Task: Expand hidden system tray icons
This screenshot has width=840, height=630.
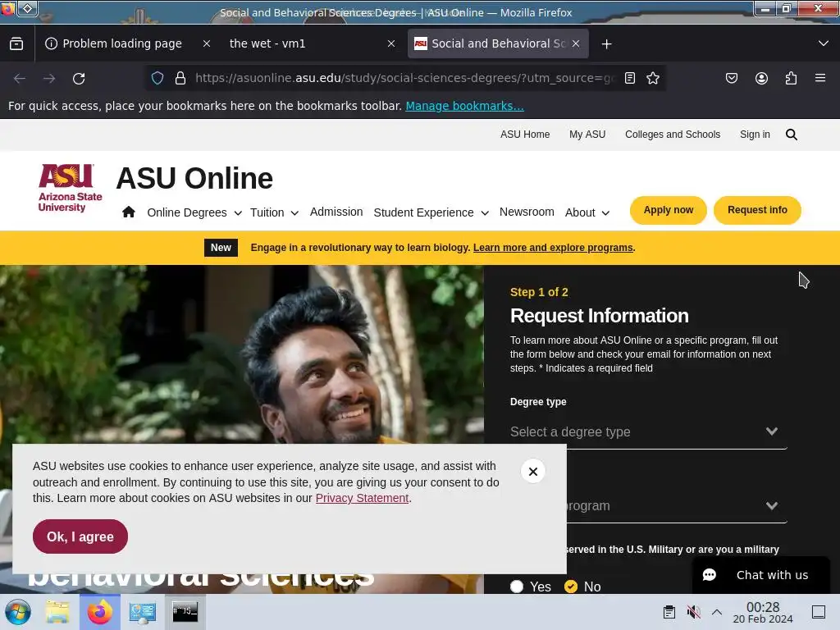Action: click(x=717, y=612)
